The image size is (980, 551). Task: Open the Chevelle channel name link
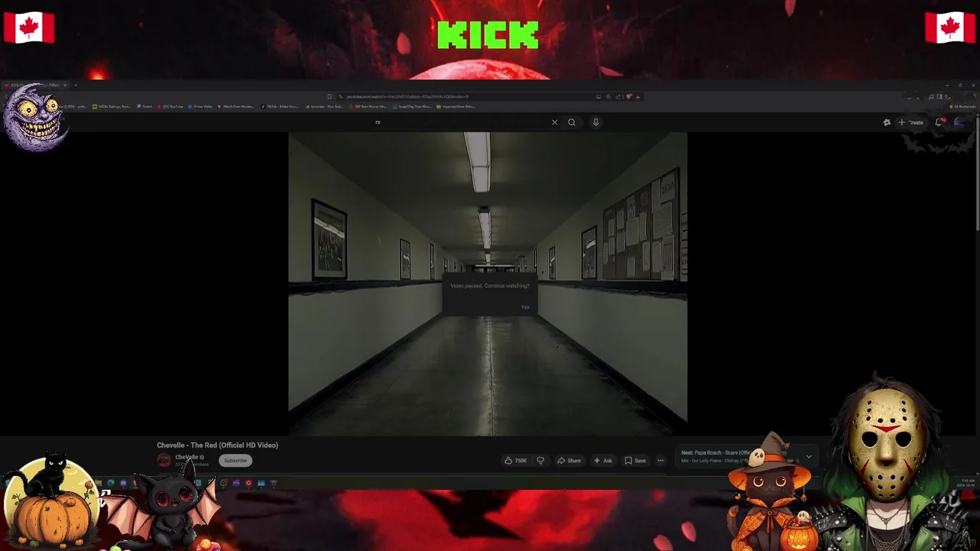click(x=187, y=457)
